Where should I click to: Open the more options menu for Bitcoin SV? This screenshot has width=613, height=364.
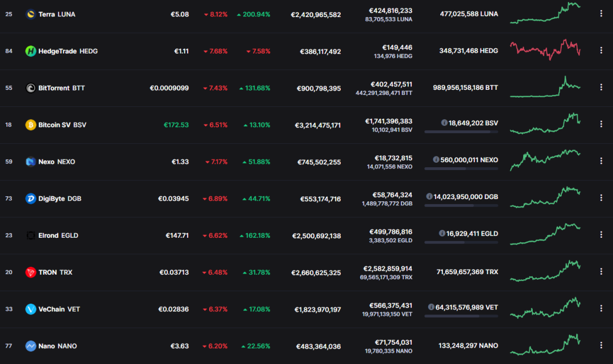tap(601, 124)
